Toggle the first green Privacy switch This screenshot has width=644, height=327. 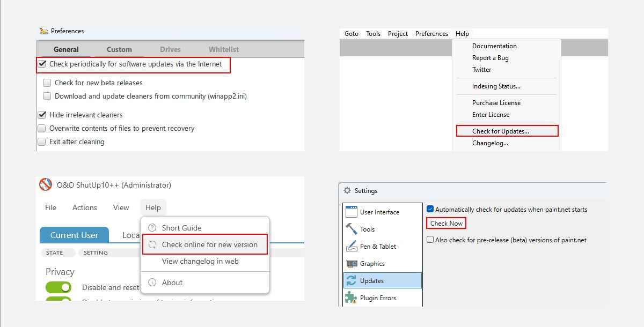pos(58,287)
